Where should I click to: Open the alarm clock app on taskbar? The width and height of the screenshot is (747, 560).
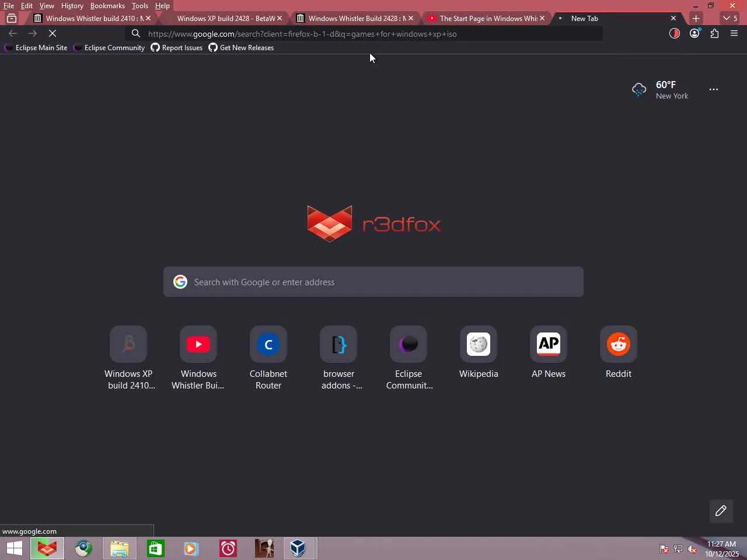(x=228, y=548)
